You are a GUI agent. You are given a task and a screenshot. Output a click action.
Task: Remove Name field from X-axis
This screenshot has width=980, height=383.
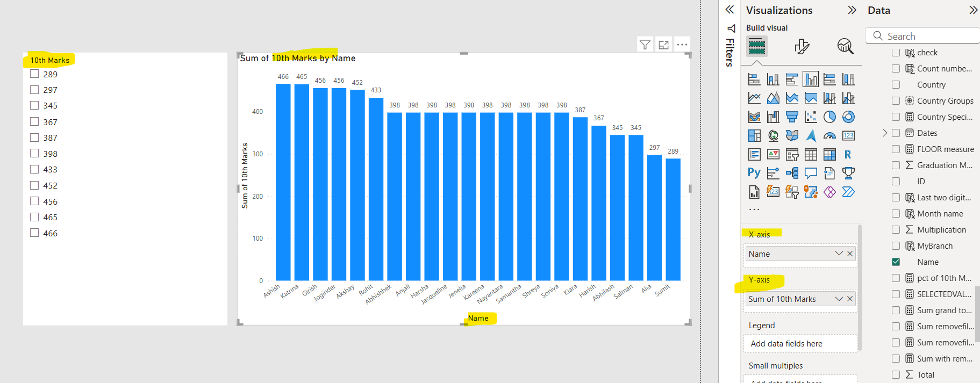(850, 254)
